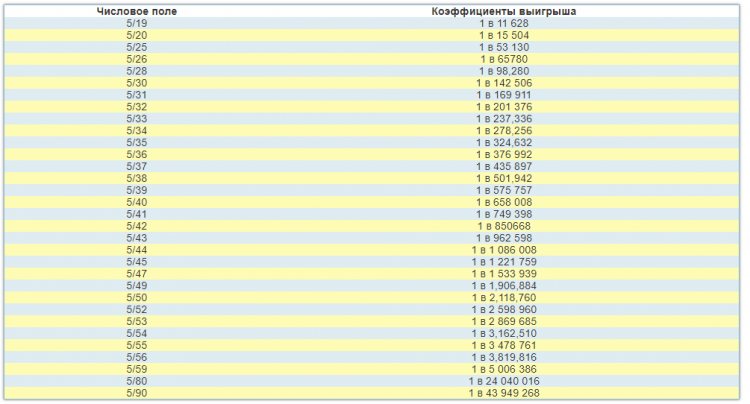Select the cell '5/42'
Viewport: 750px width, 404px height.
pyautogui.click(x=137, y=227)
